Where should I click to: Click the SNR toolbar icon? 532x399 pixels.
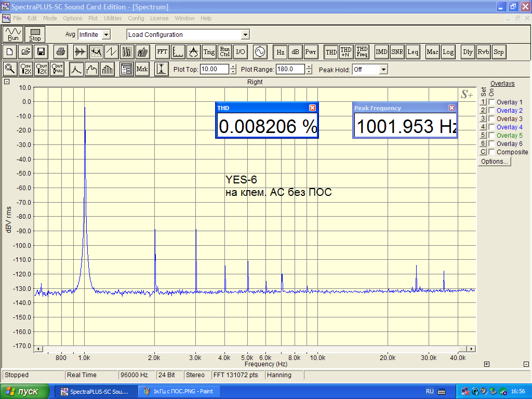click(397, 52)
